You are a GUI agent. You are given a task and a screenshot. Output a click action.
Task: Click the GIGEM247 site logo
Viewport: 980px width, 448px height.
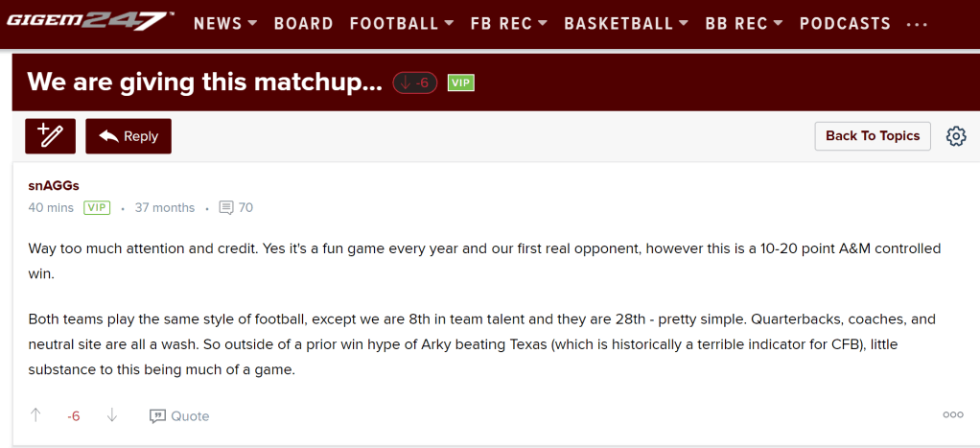click(x=90, y=21)
